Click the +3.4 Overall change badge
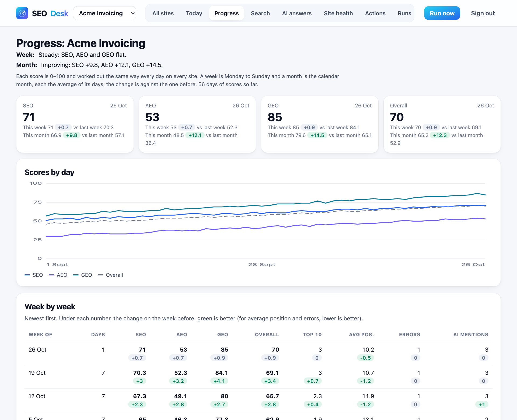This screenshot has height=420, width=517. click(270, 381)
